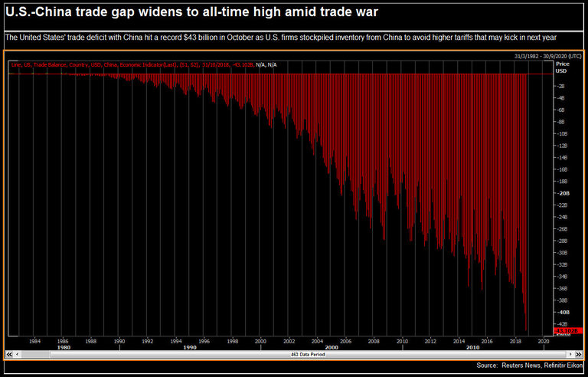Click the jump-to-start double arrow on scrollbar
Screen dimensions: 588x377
click(x=9, y=355)
